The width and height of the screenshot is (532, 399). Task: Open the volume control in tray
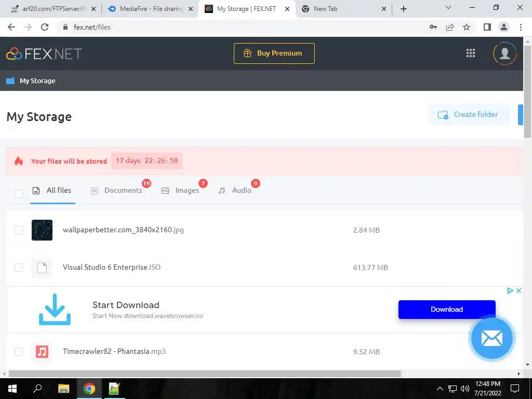465,389
